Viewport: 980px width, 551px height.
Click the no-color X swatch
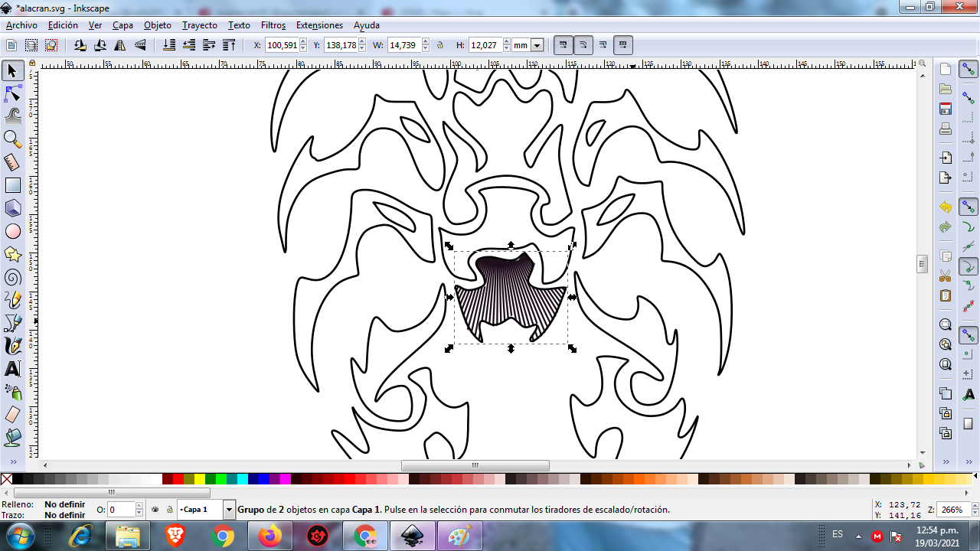pyautogui.click(x=7, y=479)
